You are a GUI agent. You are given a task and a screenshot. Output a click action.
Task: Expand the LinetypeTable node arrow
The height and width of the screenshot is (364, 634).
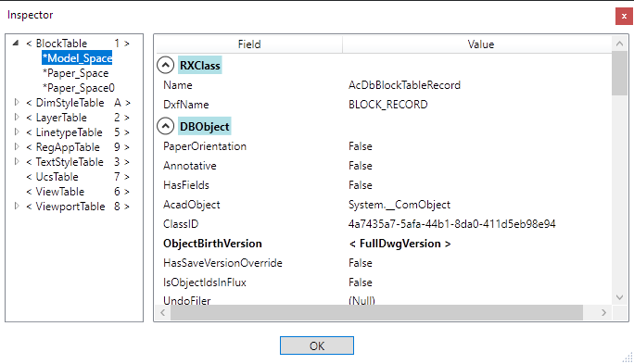(x=17, y=132)
